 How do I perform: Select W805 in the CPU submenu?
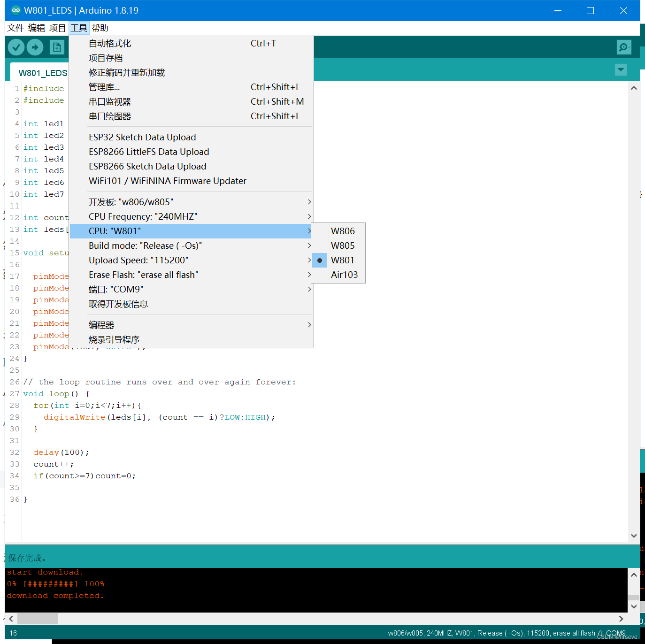tap(342, 245)
